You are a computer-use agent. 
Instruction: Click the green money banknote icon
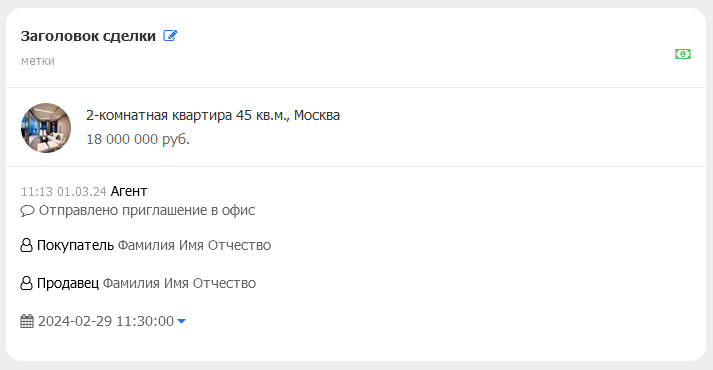(x=683, y=54)
